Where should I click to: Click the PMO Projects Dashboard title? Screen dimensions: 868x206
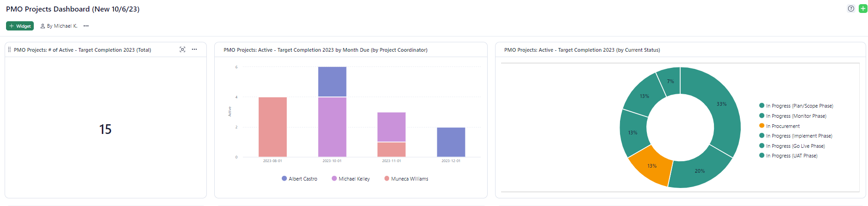click(x=73, y=9)
